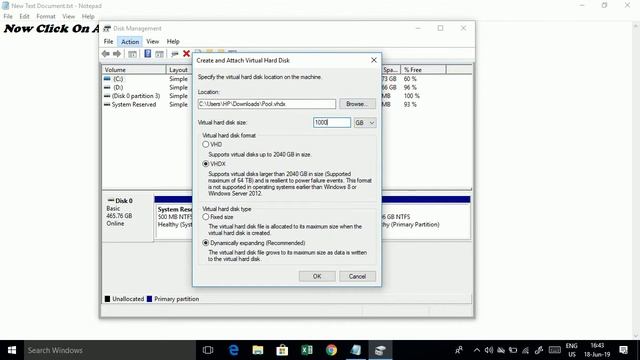640x360 pixels.
Task: Click the toolbar icon left of red X
Action: coord(175,54)
